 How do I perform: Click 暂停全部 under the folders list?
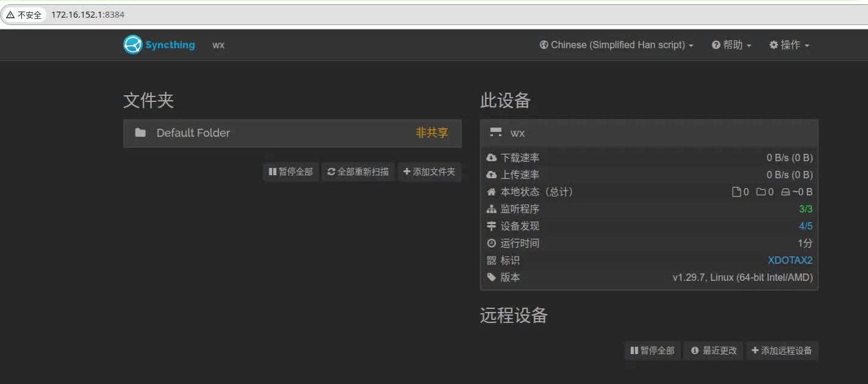tap(291, 172)
